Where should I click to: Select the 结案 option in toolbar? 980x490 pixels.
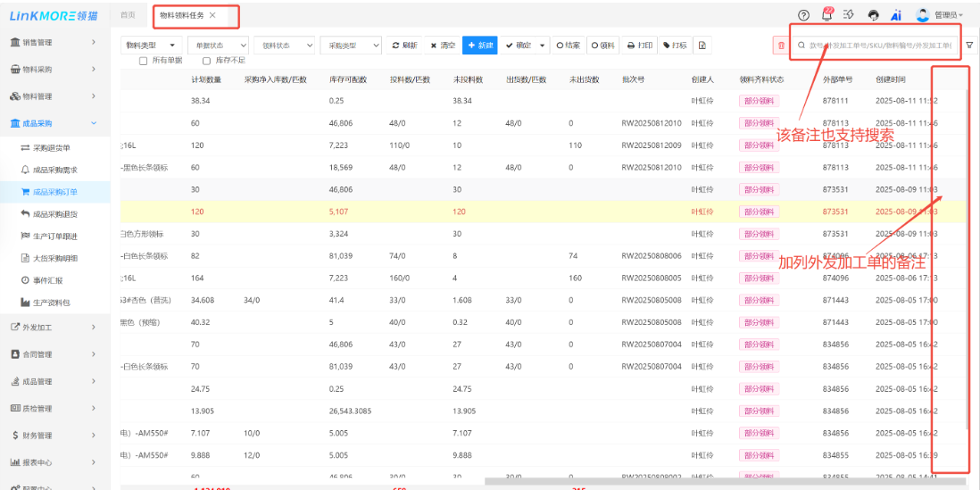click(x=568, y=46)
